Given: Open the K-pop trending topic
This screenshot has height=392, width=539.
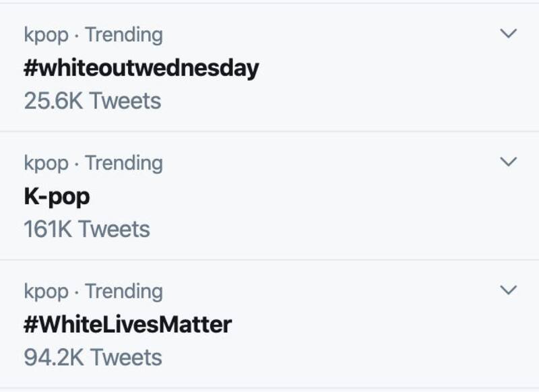Looking at the screenshot, I should 57,197.
